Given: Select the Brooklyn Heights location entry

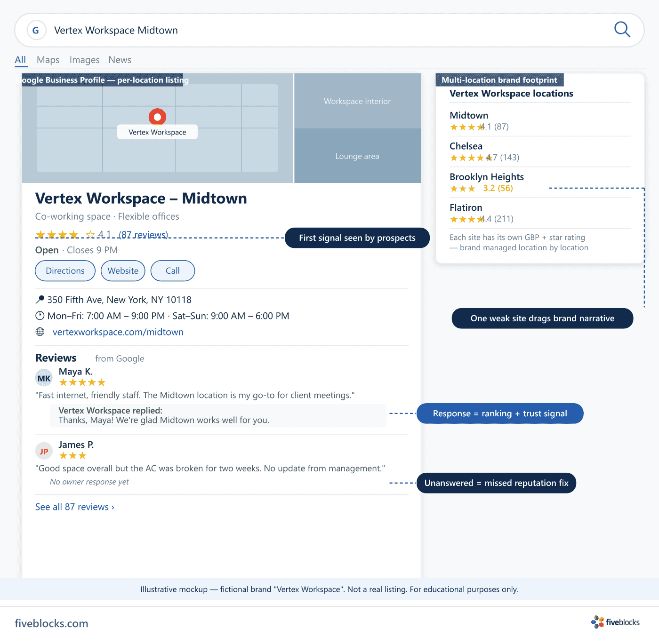Looking at the screenshot, I should [x=540, y=182].
